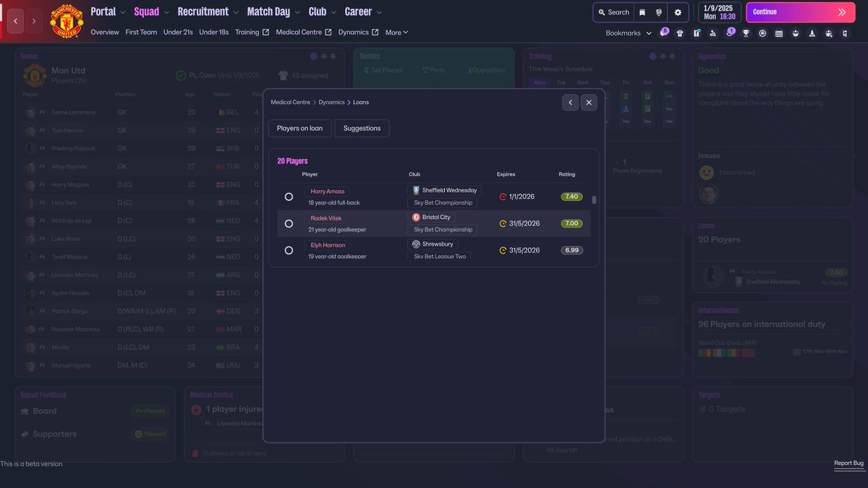Open Elyh Harrison player link
Screen dimensions: 868x488
(328, 245)
